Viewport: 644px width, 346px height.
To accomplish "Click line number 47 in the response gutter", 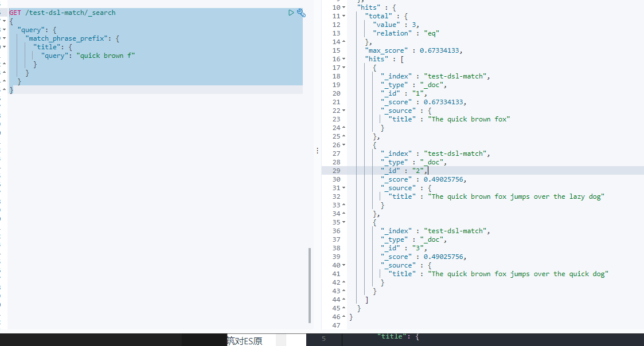I will [337, 325].
